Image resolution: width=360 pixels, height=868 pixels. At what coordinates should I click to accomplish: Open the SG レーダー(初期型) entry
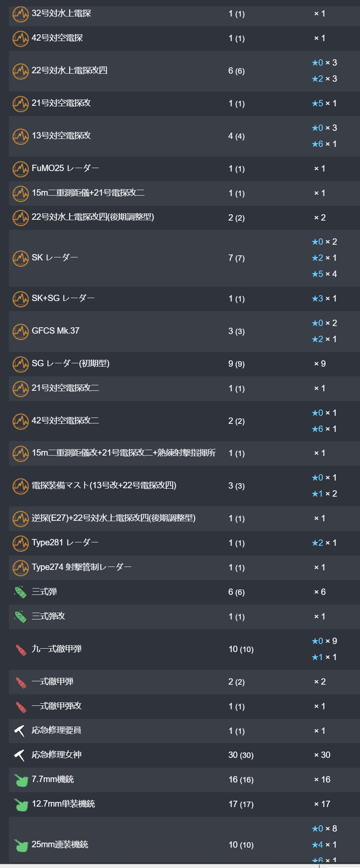pyautogui.click(x=70, y=363)
